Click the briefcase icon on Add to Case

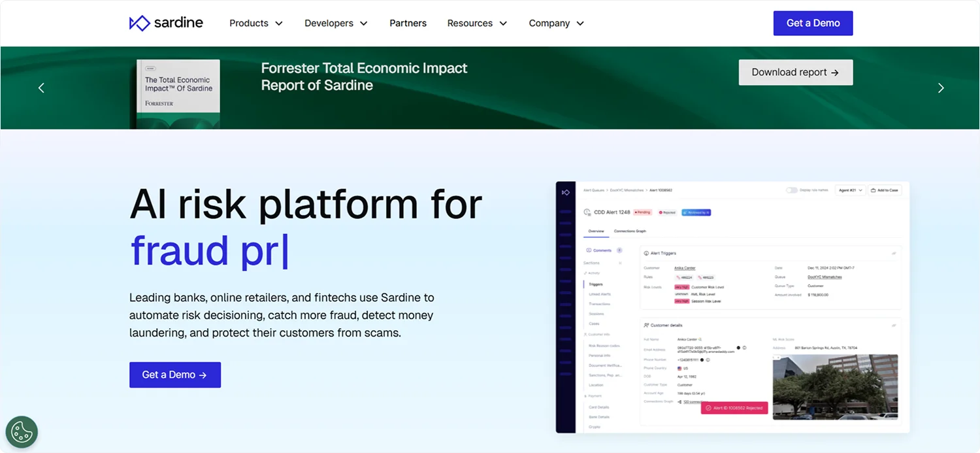point(874,190)
